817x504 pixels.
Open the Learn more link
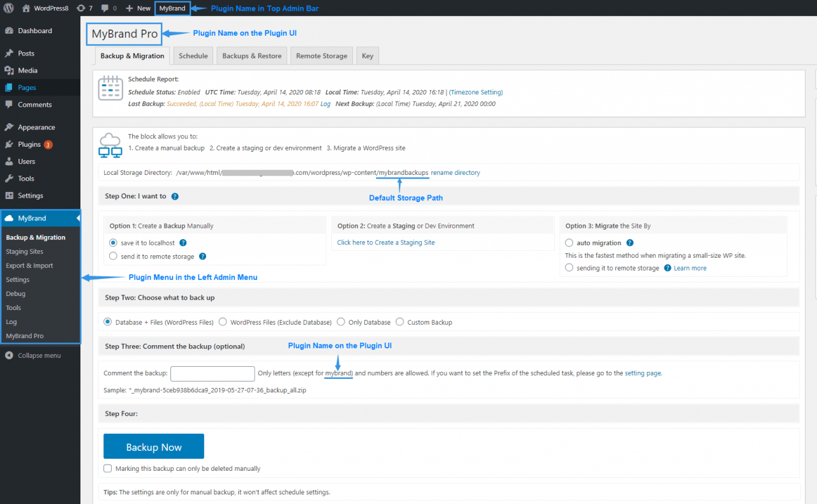(x=690, y=268)
